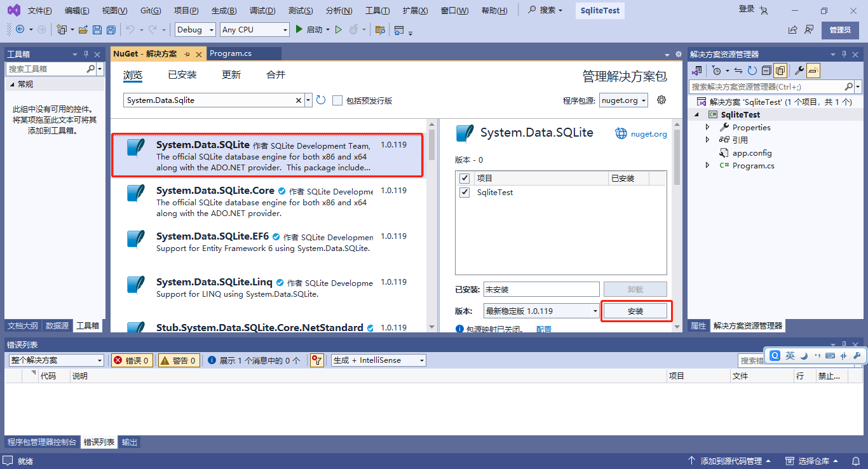Switch to the 已安装 installed tab
This screenshot has height=469, width=868.
click(182, 74)
